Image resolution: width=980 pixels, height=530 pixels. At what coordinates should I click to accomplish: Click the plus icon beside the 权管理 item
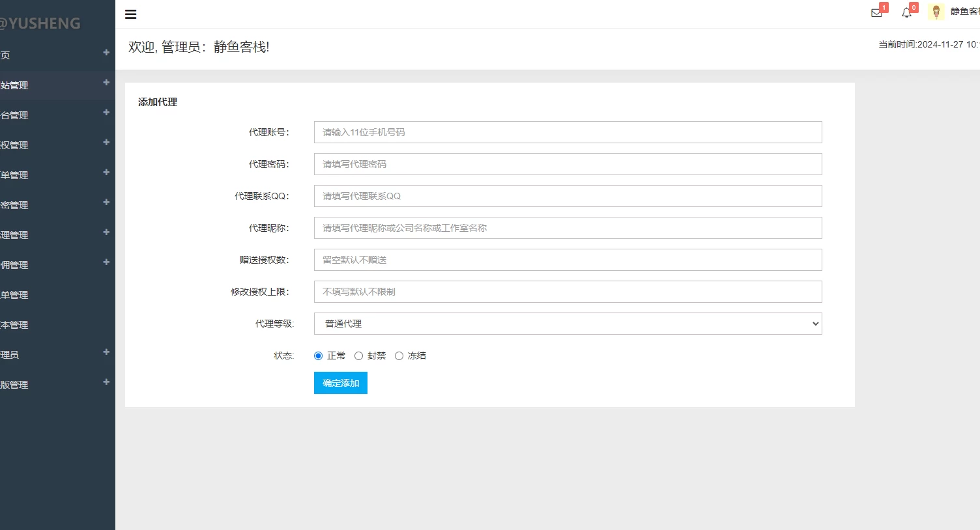point(106,143)
